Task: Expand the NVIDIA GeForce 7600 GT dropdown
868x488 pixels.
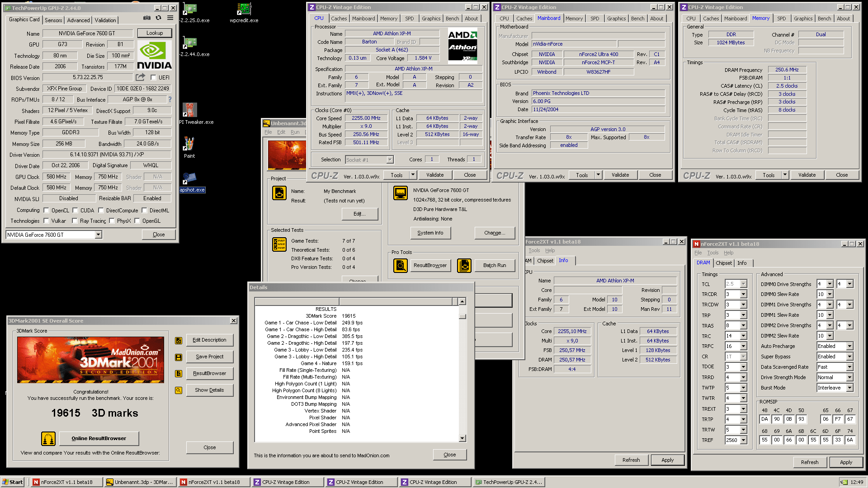Action: click(x=98, y=235)
